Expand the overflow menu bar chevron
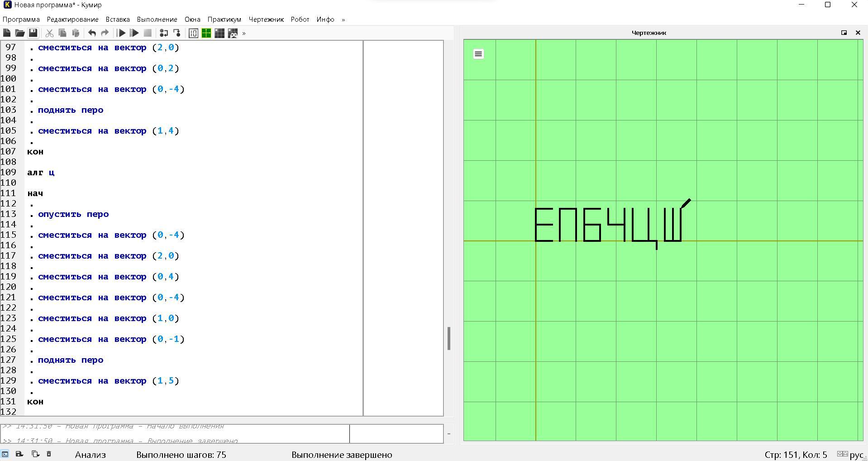This screenshot has width=868, height=461. coord(343,19)
